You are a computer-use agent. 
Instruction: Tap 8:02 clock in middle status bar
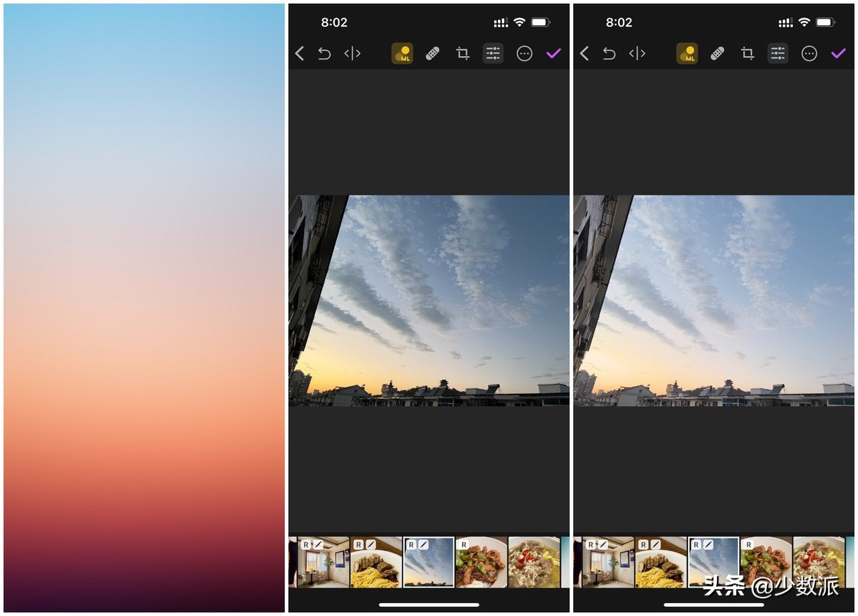tap(334, 22)
